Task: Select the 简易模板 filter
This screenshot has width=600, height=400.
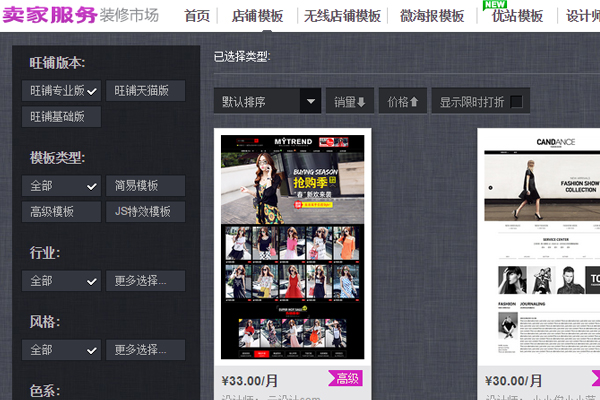Action: click(145, 186)
